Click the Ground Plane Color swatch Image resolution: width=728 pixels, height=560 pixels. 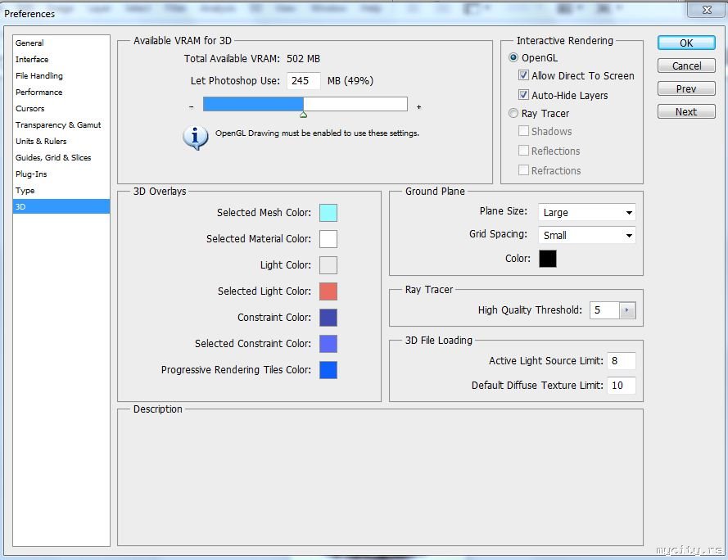pyautogui.click(x=547, y=259)
